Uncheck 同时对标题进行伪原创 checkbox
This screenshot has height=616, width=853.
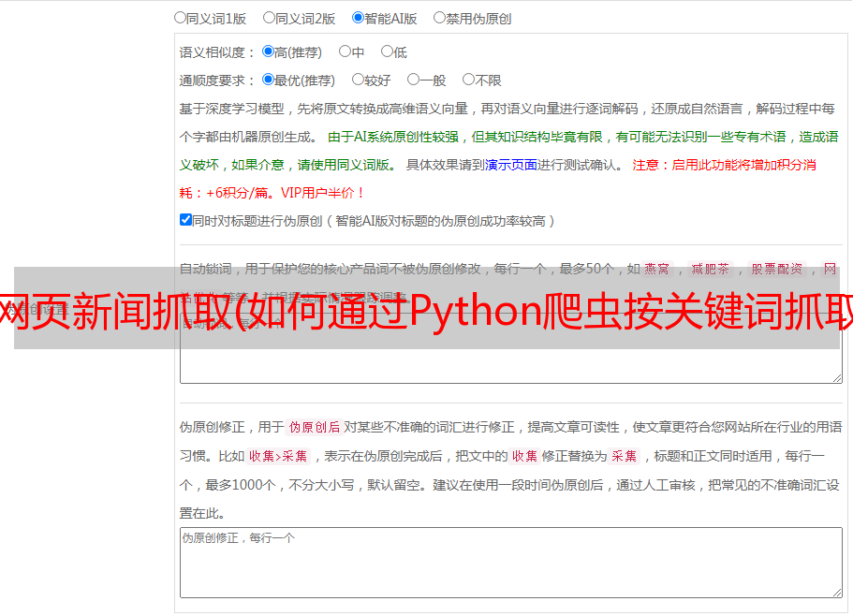tap(185, 220)
